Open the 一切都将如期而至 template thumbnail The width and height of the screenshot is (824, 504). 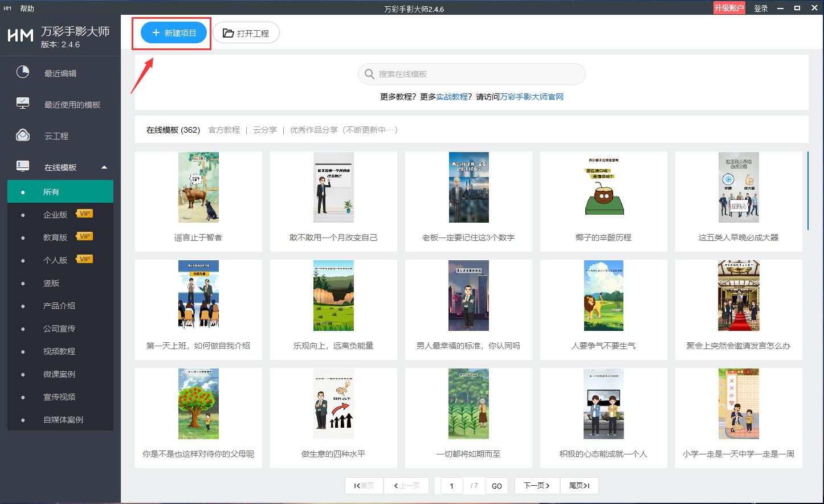point(468,404)
